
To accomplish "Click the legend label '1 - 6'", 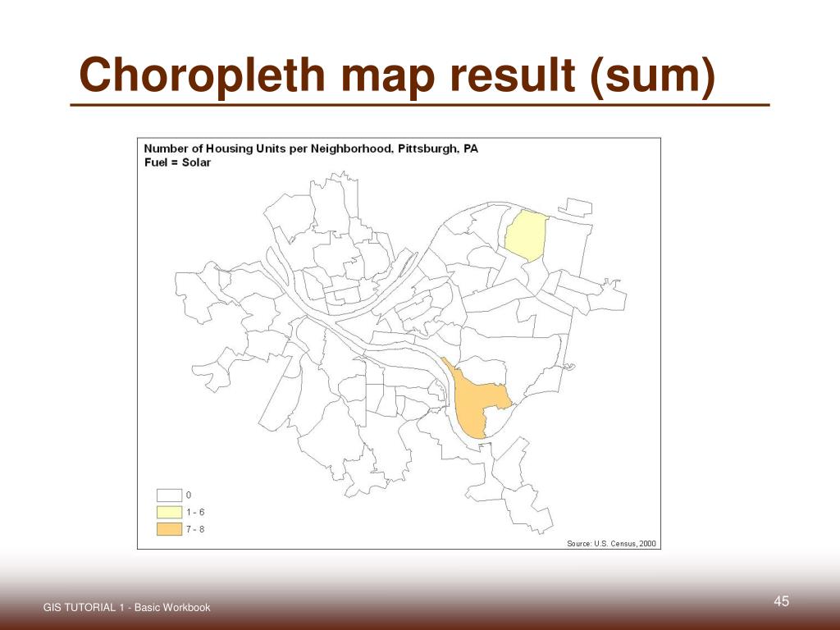I will click(x=195, y=512).
